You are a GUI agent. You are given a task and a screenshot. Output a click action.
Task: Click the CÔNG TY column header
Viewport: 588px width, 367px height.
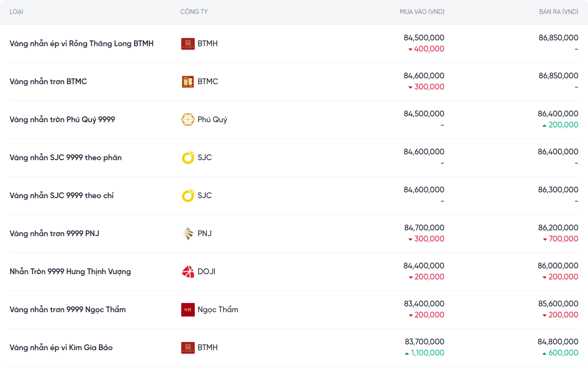tap(194, 12)
